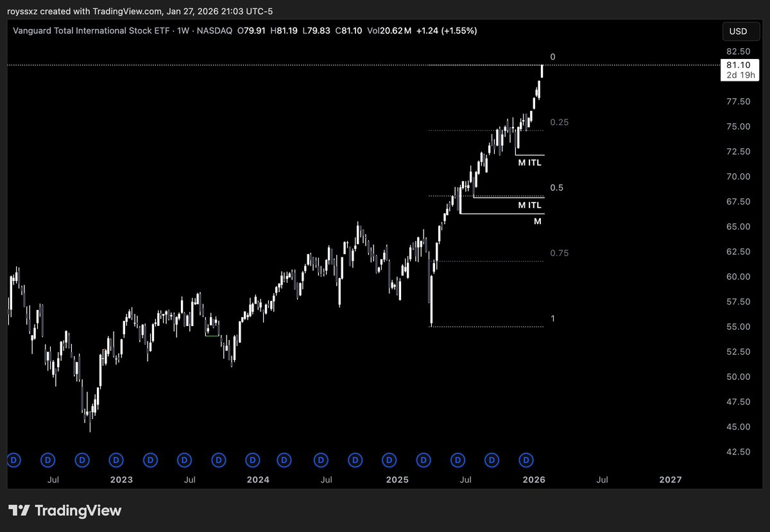This screenshot has width=770, height=532.
Task: Select the Fibonacci 0.75 level label
Action: [x=560, y=253]
